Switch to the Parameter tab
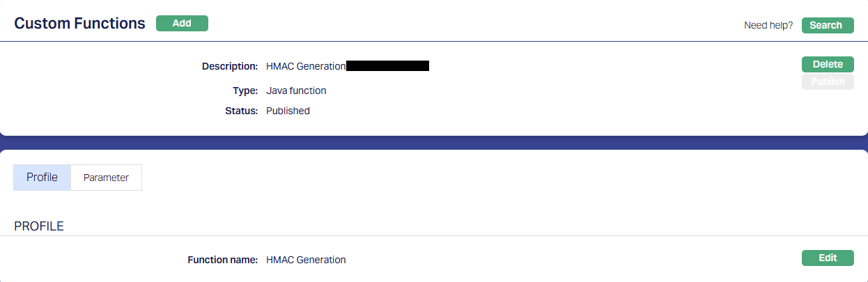868x282 pixels. click(106, 178)
